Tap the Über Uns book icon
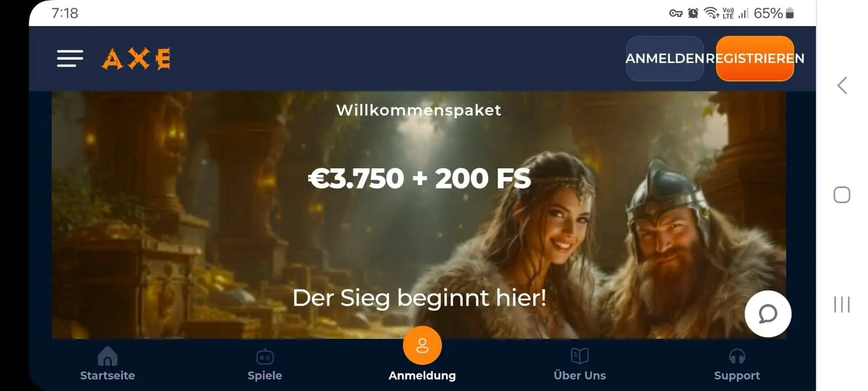 [580, 356]
